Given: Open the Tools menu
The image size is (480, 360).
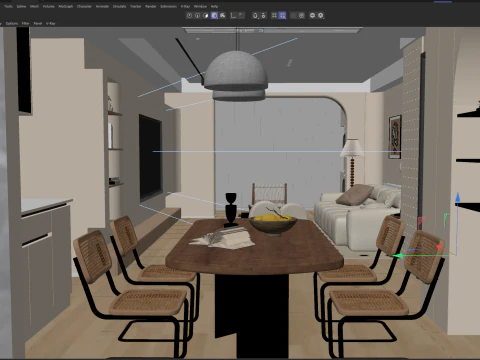Looking at the screenshot, I should pos(8,6).
